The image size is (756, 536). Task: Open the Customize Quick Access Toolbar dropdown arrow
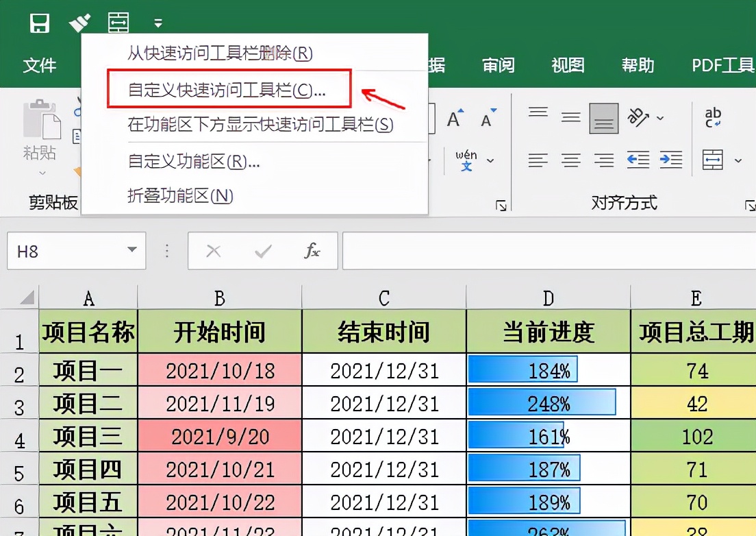158,23
